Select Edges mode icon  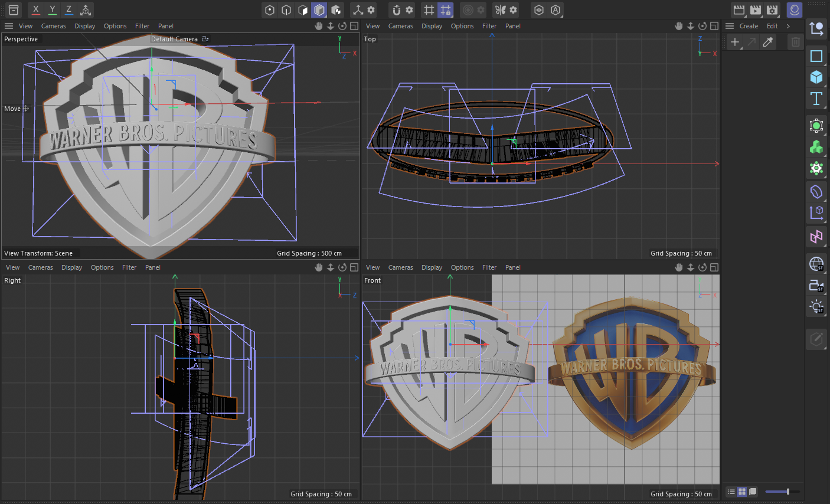pos(286,9)
